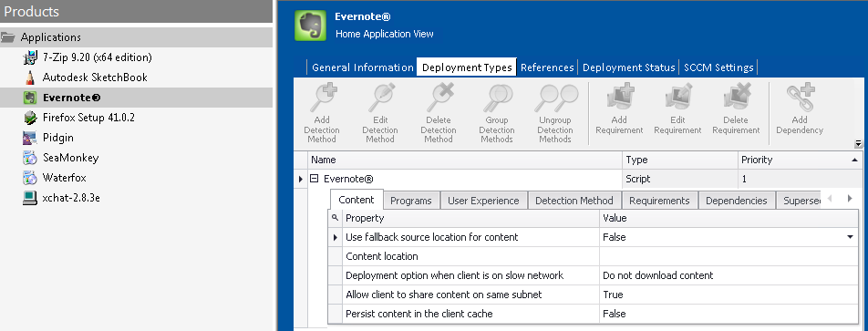The height and width of the screenshot is (331, 868).
Task: Select the Pidgin application
Action: point(58,138)
